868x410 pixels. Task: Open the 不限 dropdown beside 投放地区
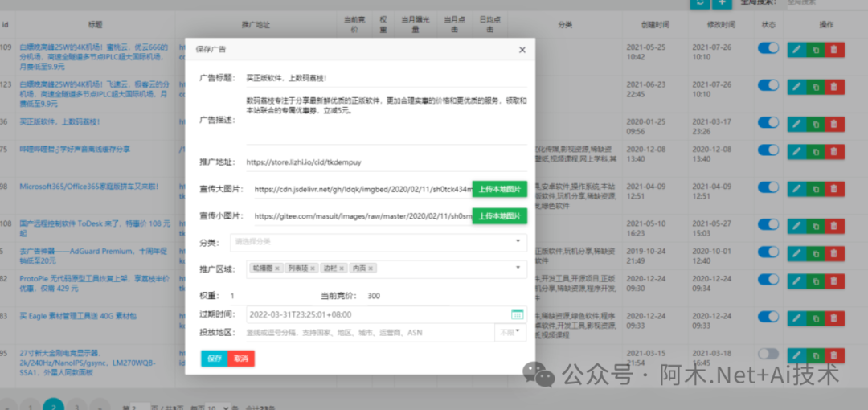click(510, 333)
